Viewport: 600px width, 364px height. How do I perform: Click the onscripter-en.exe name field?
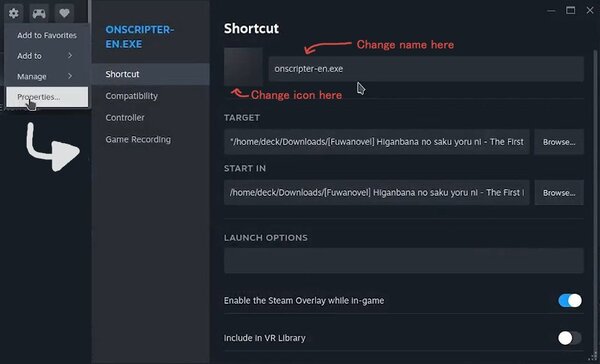(426, 69)
